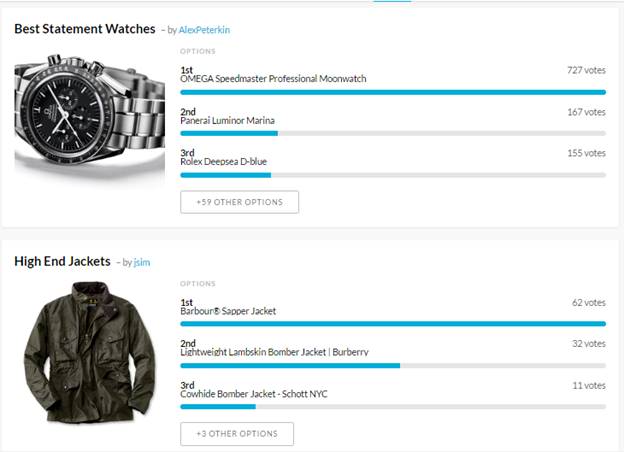
Task: Expand the +59 other options button
Action: (239, 202)
